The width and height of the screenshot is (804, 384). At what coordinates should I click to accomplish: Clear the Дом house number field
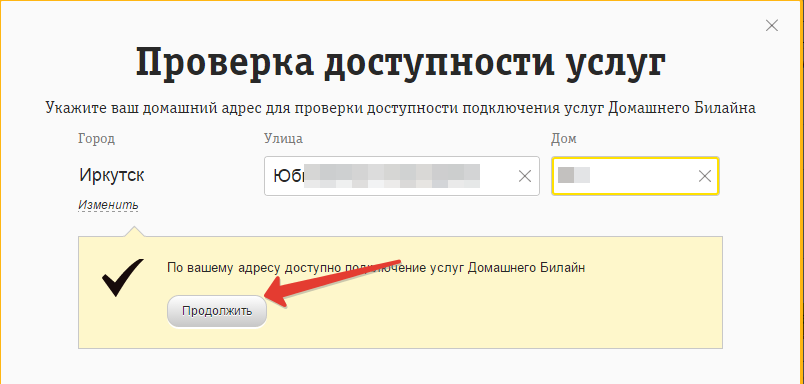[705, 176]
